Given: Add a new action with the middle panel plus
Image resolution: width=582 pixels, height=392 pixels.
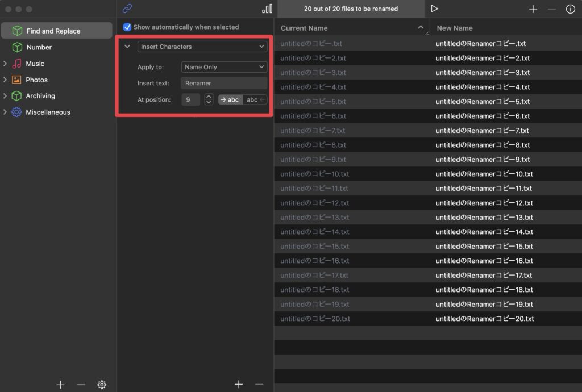Looking at the screenshot, I should click(239, 385).
